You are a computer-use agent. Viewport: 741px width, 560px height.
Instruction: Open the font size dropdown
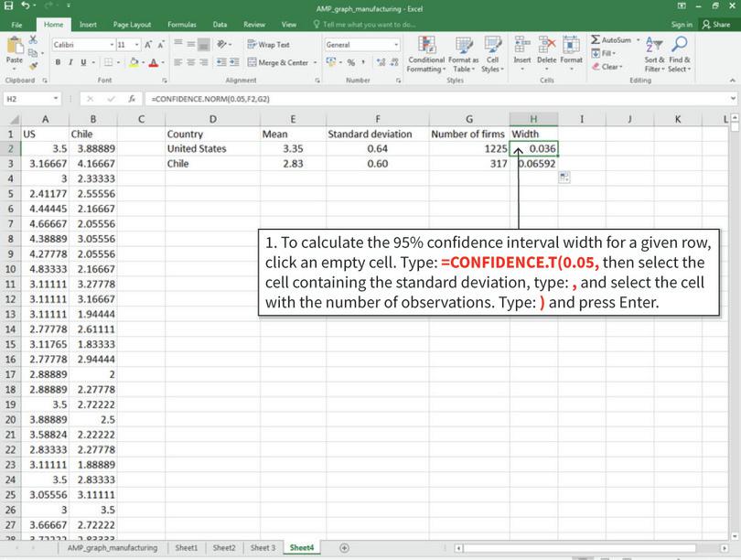tap(136, 43)
